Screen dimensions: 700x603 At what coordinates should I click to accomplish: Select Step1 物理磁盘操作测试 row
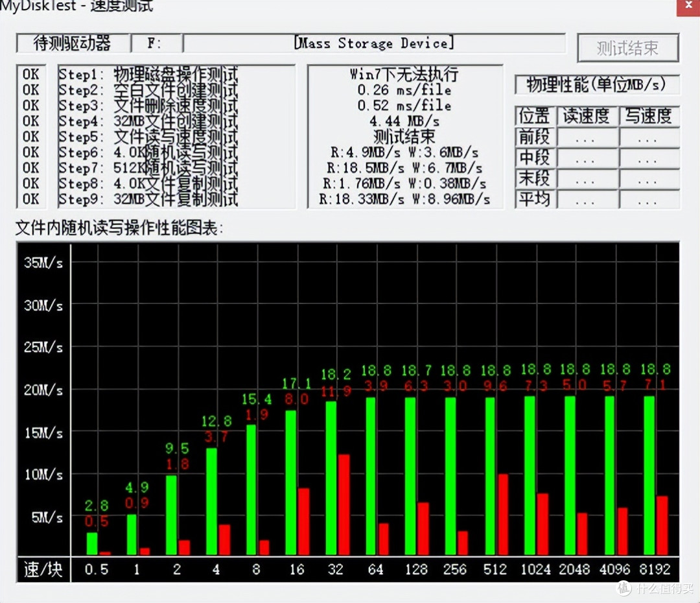148,74
